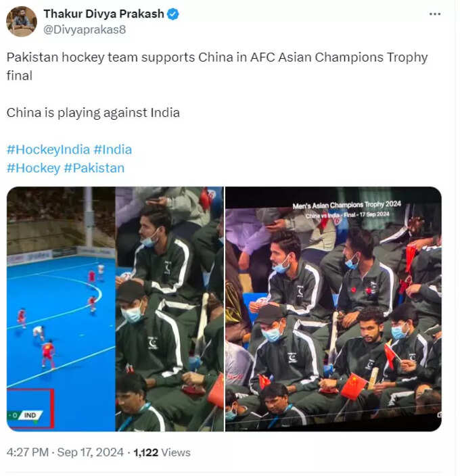Viewport: 460px width, 476px height.
Task: Click the 'China vs India - Final' caption line
Action: tap(347, 215)
